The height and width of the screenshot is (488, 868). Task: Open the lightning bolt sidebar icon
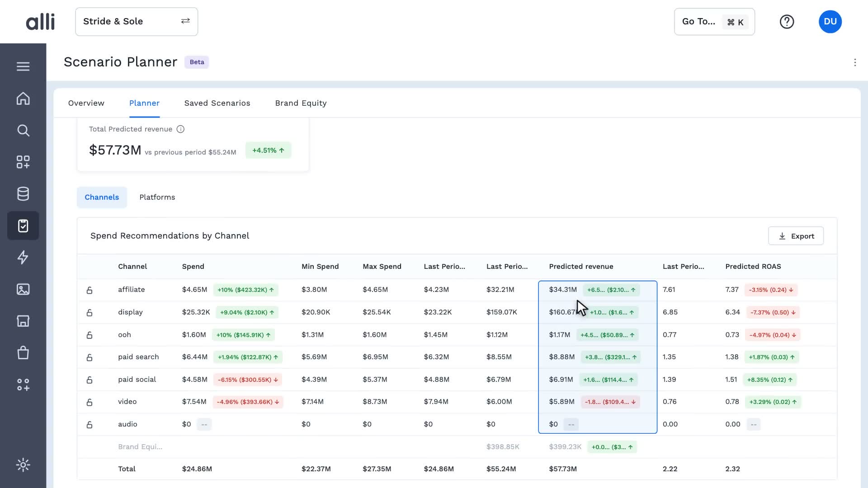(x=23, y=257)
